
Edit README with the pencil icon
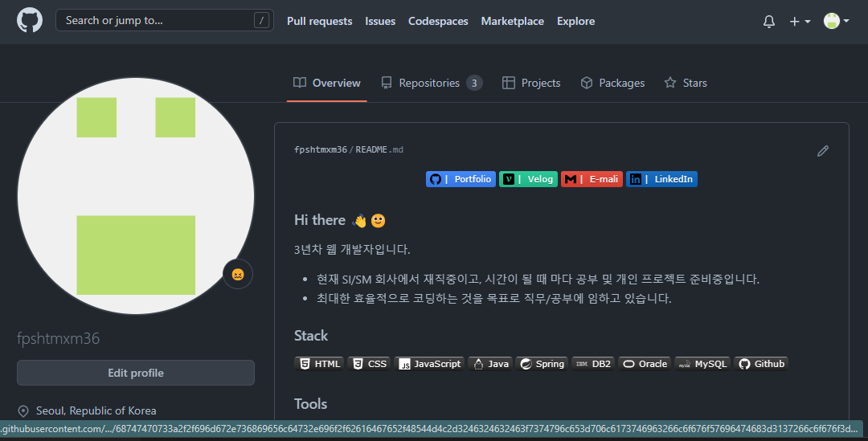(823, 151)
